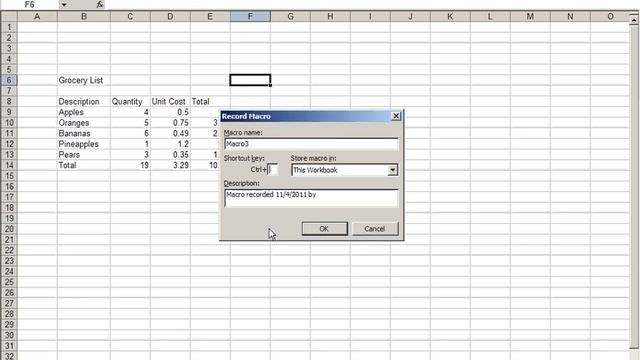Select column C header
This screenshot has width=640, height=360.
click(130, 17)
